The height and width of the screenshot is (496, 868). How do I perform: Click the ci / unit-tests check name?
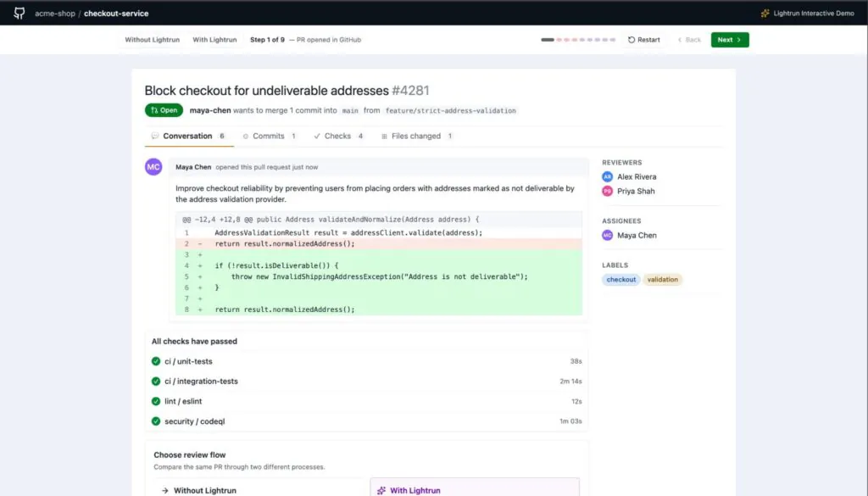point(188,361)
